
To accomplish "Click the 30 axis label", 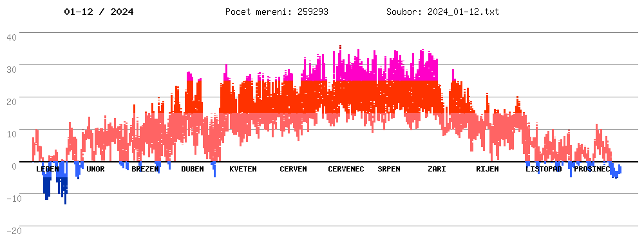I will coord(12,70).
